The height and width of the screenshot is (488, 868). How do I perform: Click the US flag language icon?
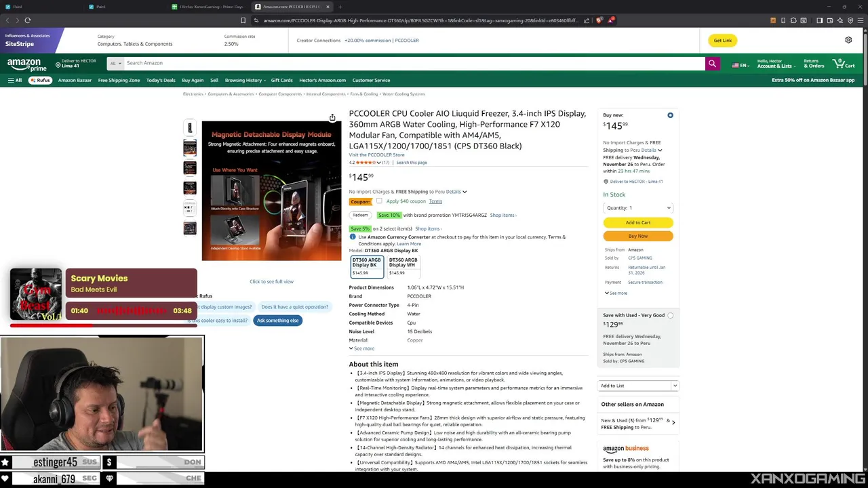point(735,66)
